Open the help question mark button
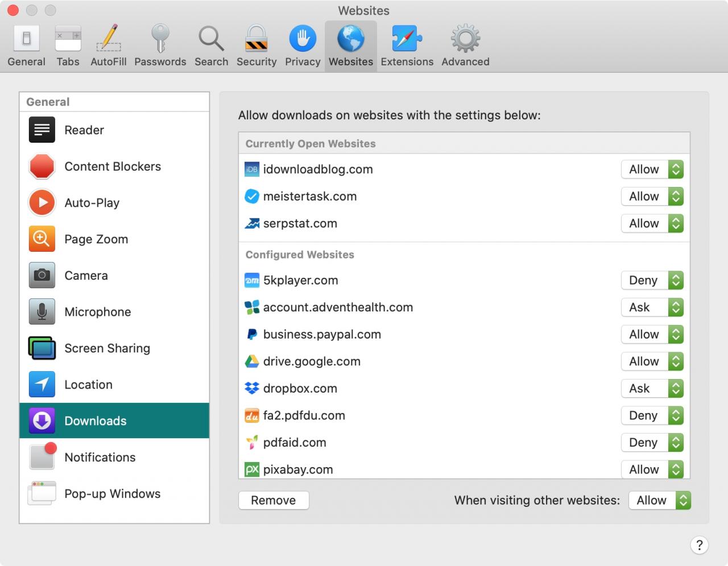728x566 pixels. [700, 545]
